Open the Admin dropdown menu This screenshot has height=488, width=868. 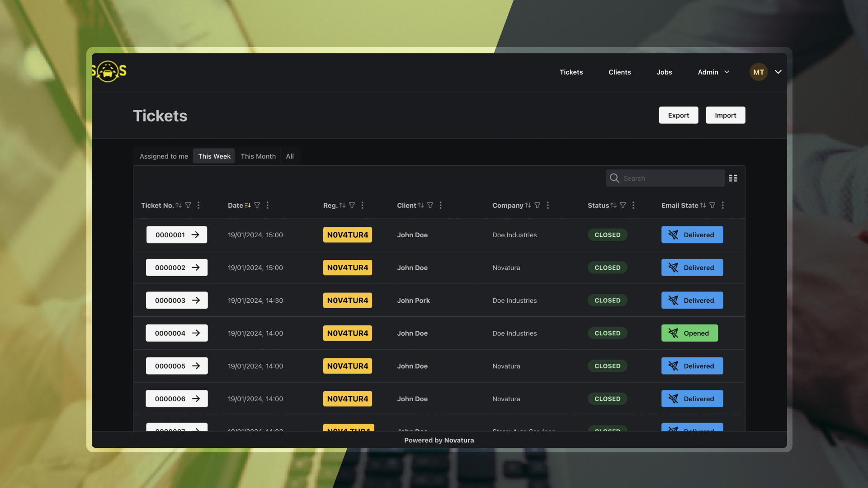point(713,72)
